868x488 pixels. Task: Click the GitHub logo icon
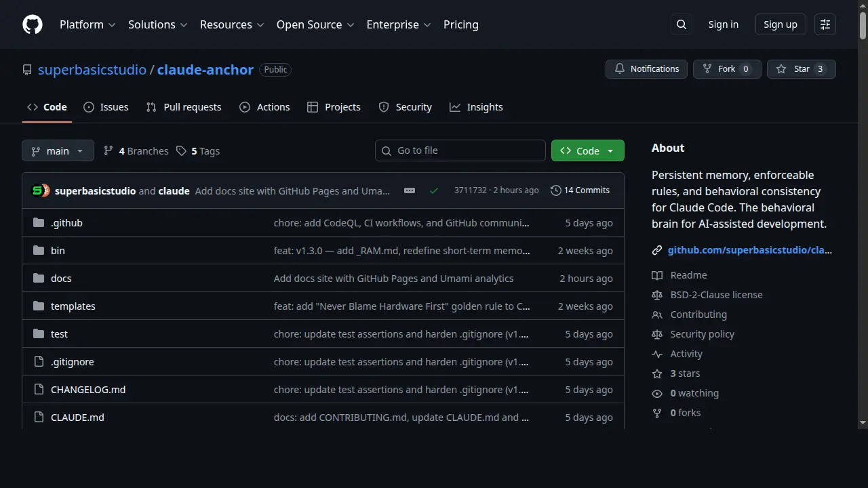[x=33, y=24]
